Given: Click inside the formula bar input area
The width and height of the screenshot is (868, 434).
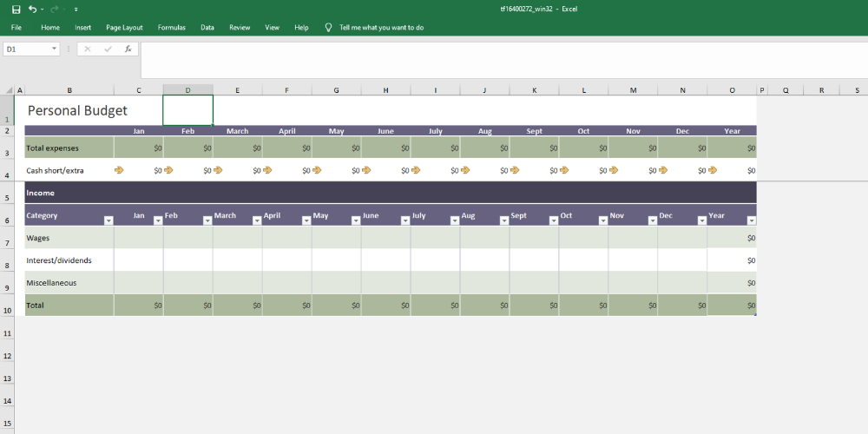Looking at the screenshot, I should tap(503, 60).
